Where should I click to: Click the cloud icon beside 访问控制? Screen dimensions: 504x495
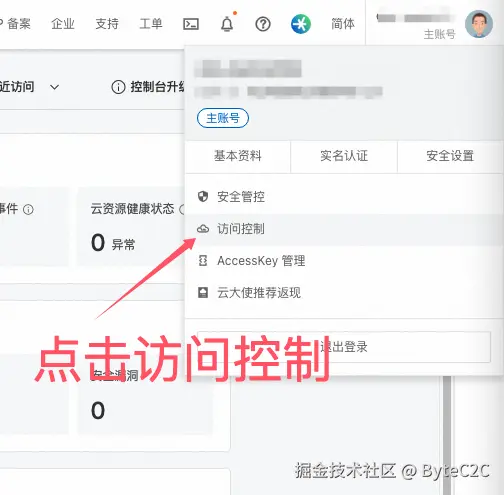tap(203, 229)
